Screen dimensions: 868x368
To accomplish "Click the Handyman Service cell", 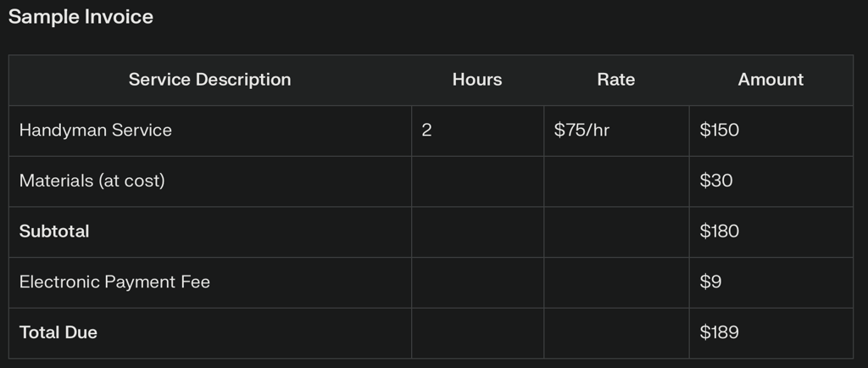I will (x=95, y=131).
